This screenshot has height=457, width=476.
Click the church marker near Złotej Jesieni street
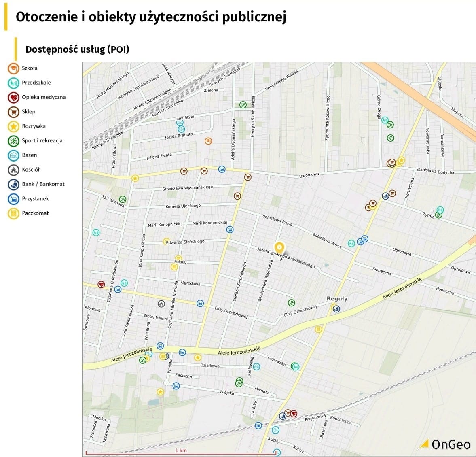161,303
